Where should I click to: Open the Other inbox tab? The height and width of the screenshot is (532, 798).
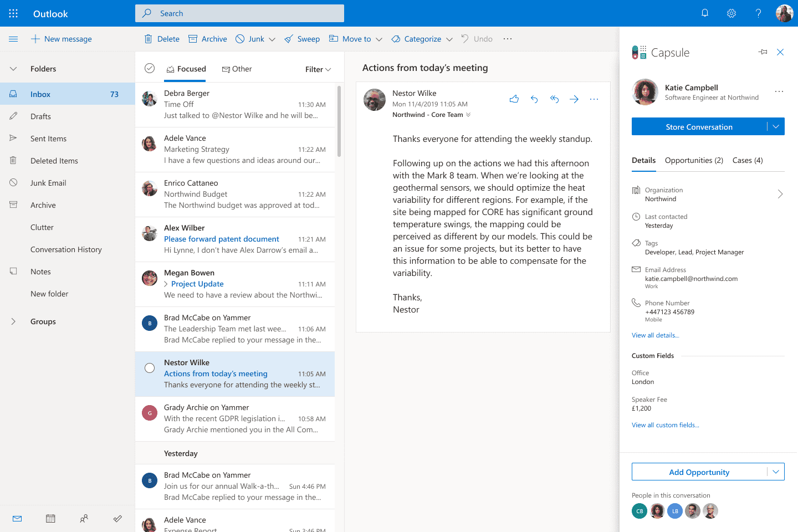tap(237, 68)
